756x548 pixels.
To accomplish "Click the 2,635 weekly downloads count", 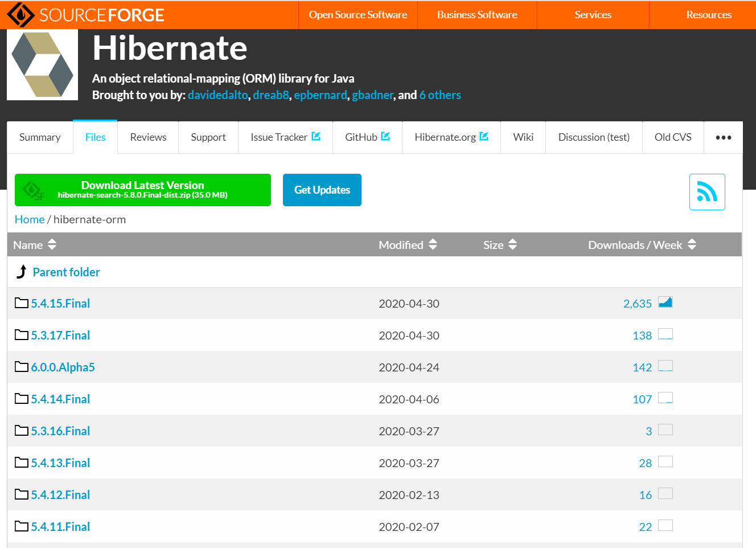I will [x=638, y=304].
